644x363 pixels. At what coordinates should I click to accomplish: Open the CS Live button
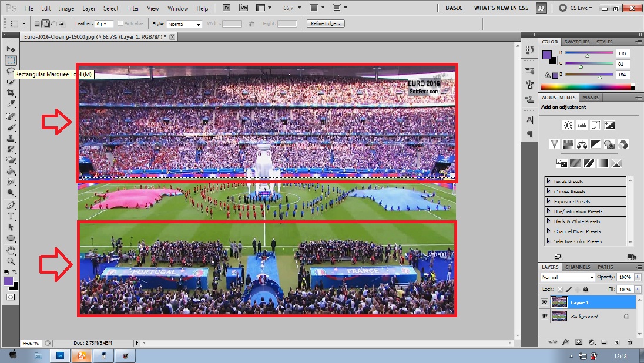pyautogui.click(x=576, y=8)
